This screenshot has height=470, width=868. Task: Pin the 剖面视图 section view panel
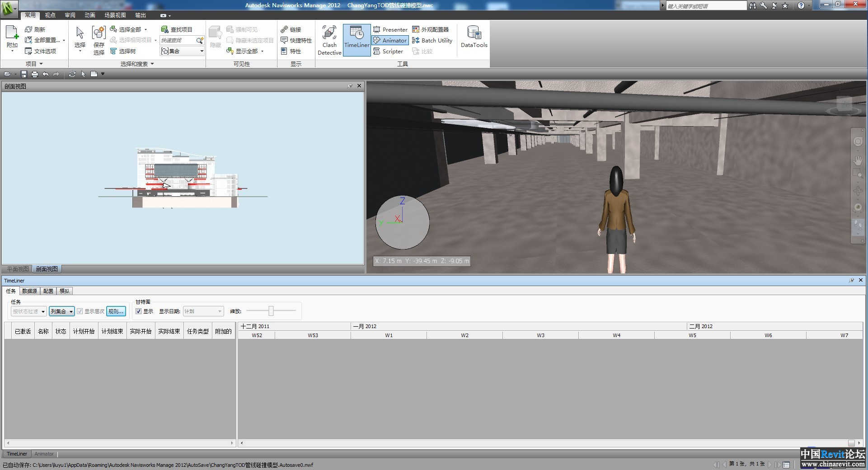click(x=350, y=86)
